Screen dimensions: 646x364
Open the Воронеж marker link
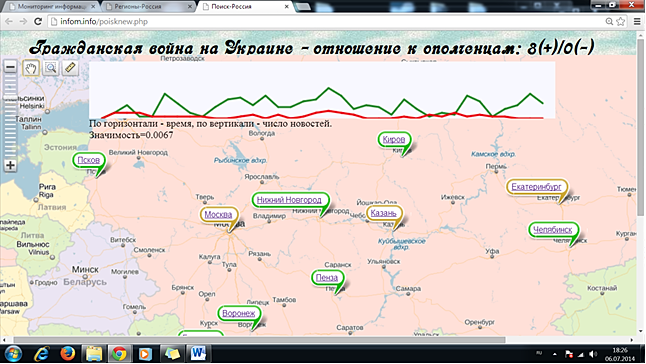coord(239,313)
